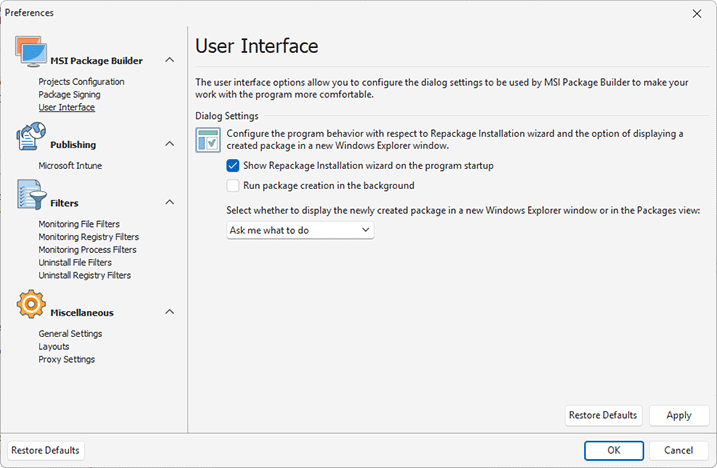The height and width of the screenshot is (468, 717).
Task: Open Monitoring Registry Filters page
Action: pyautogui.click(x=88, y=237)
